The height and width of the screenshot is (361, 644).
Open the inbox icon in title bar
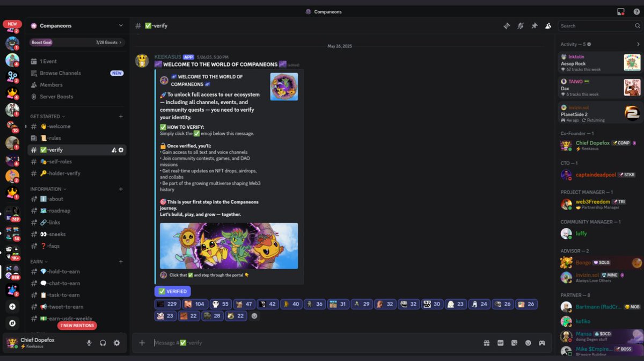pos(621,11)
